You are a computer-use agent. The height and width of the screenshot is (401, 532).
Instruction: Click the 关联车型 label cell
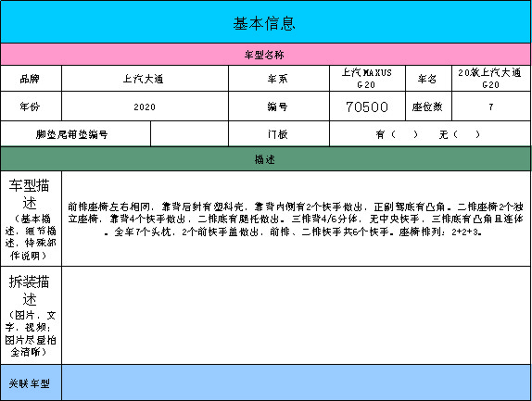pos(31,382)
